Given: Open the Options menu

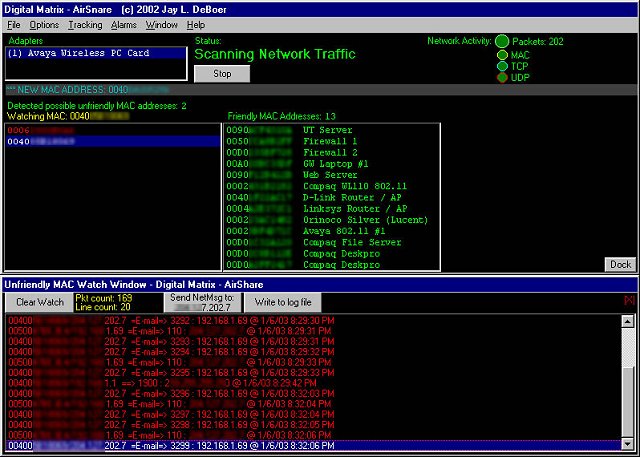Looking at the screenshot, I should point(44,25).
